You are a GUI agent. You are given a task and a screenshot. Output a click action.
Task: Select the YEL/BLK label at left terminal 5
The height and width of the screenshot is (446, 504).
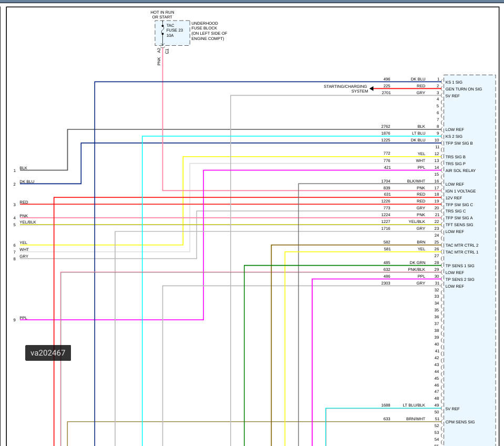tap(28, 222)
